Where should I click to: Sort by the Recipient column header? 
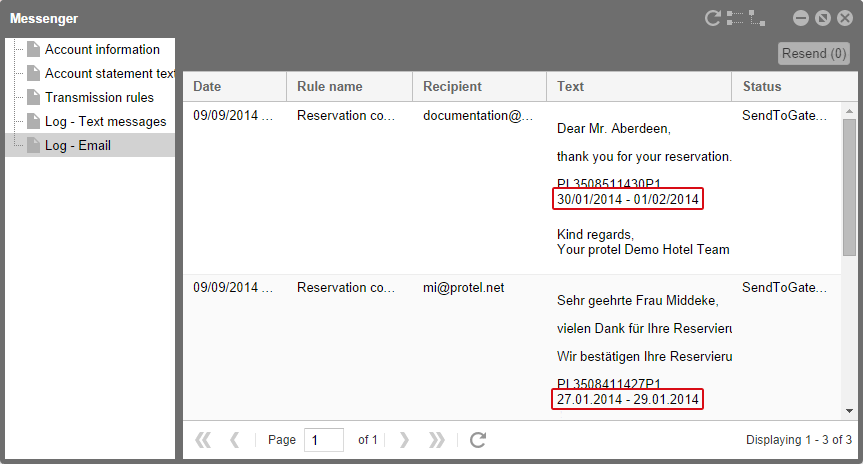click(x=479, y=86)
